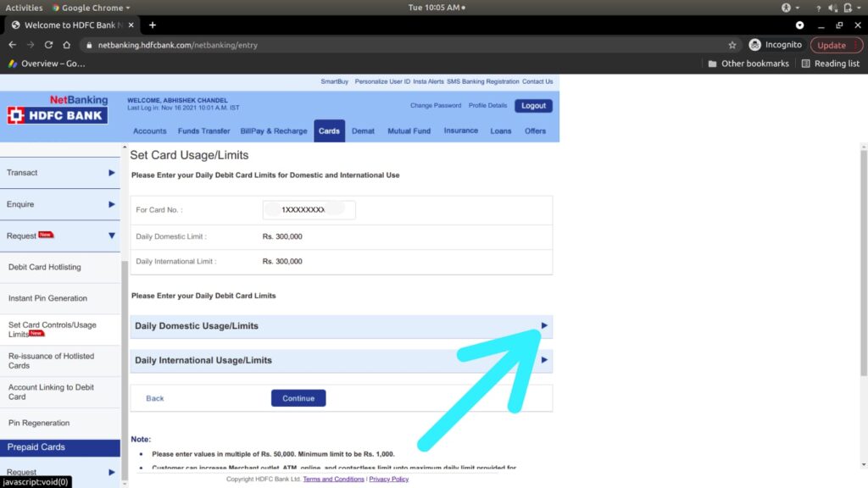Open the Insta Alerts link
This screenshot has height=488, width=868.
pos(428,81)
